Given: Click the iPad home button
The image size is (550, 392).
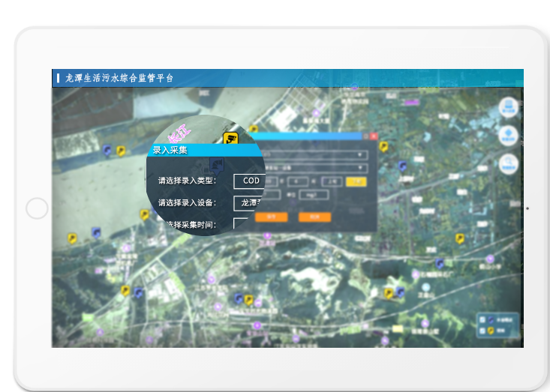Looking at the screenshot, I should [x=37, y=208].
